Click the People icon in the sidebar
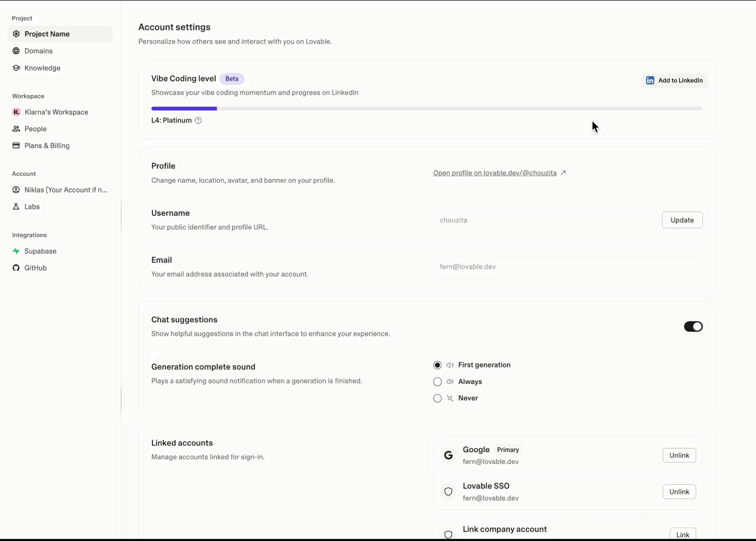Screen dimensions: 756x541 tap(15, 129)
